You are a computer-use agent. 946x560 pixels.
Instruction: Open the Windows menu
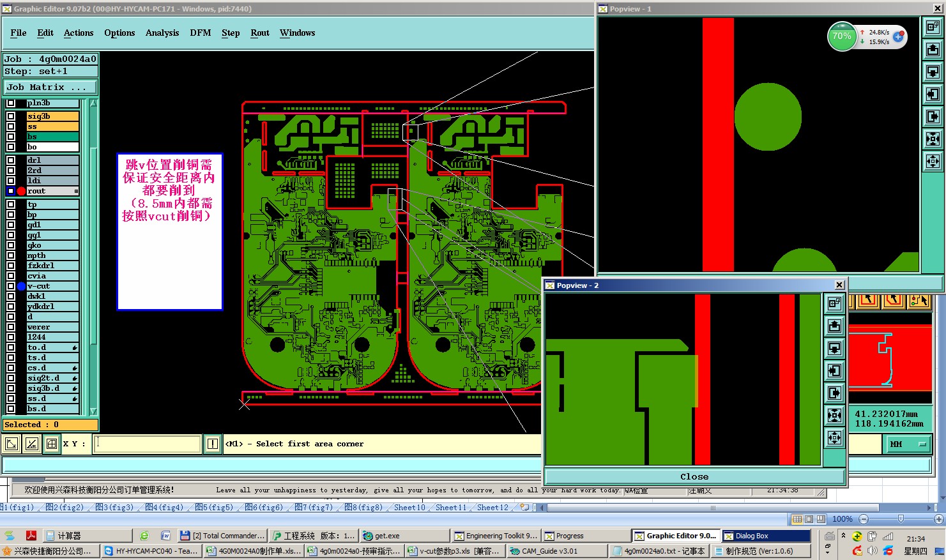coord(298,33)
